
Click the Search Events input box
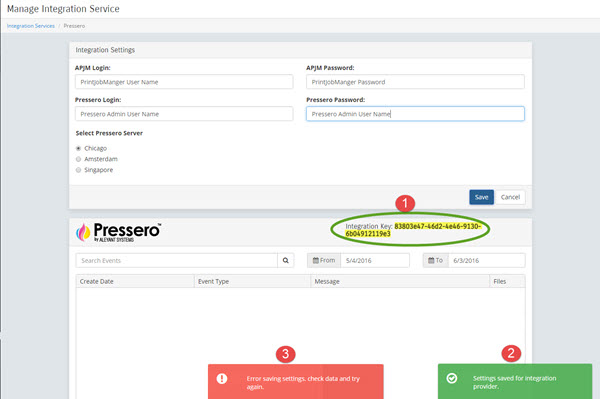click(176, 261)
